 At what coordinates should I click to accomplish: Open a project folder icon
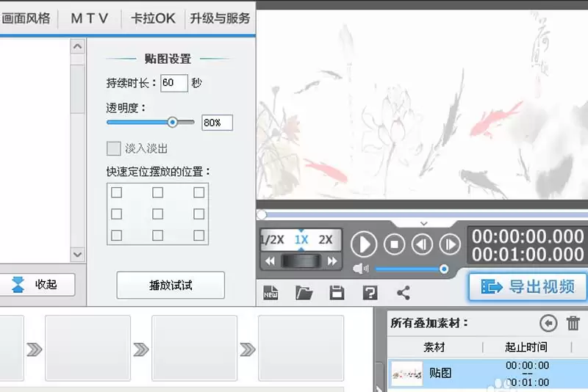click(304, 292)
